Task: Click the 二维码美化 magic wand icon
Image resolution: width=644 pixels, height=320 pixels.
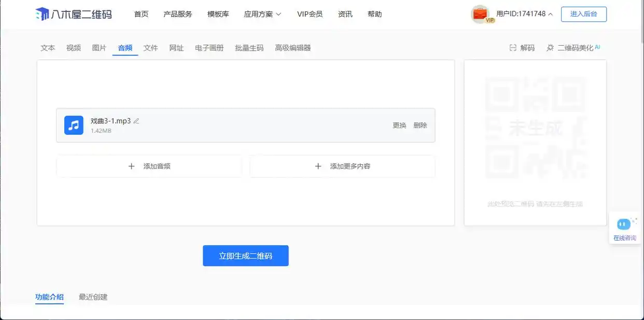Action: click(x=550, y=48)
